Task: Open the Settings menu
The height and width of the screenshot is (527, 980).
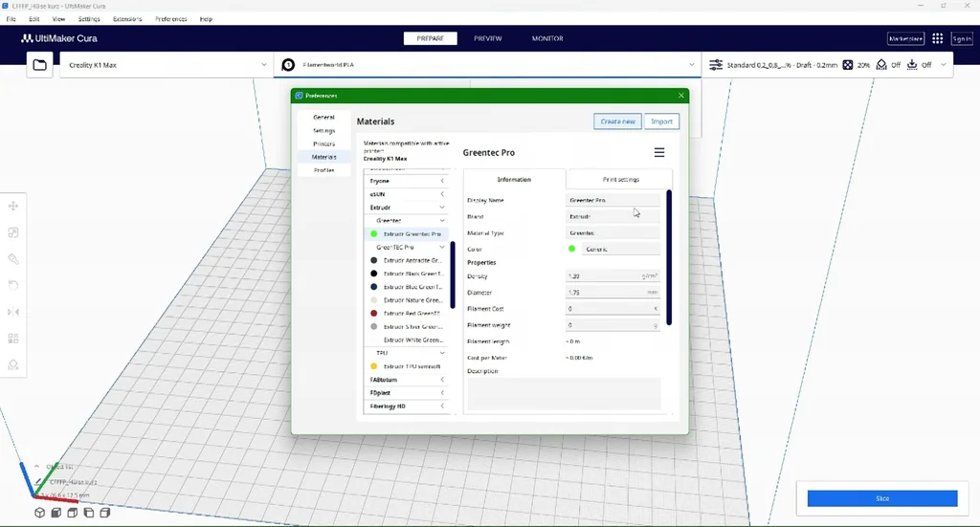Action: click(89, 19)
